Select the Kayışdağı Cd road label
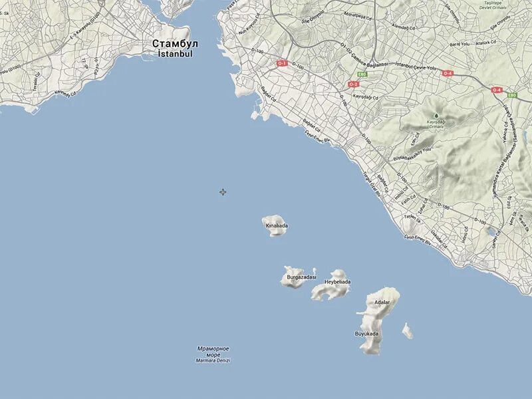The image size is (532, 399). coord(365,96)
